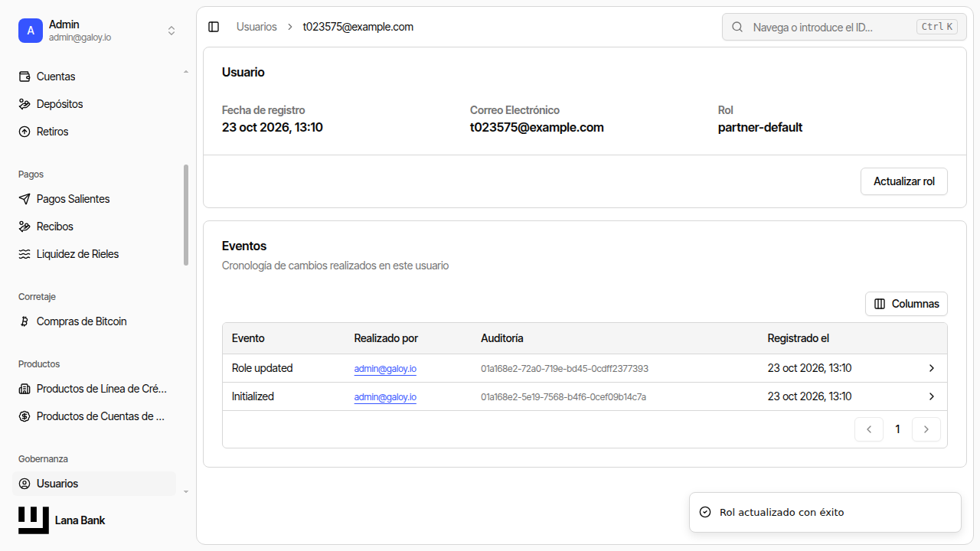Click the Usuarios person icon
This screenshot has width=980, height=551.
[24, 484]
